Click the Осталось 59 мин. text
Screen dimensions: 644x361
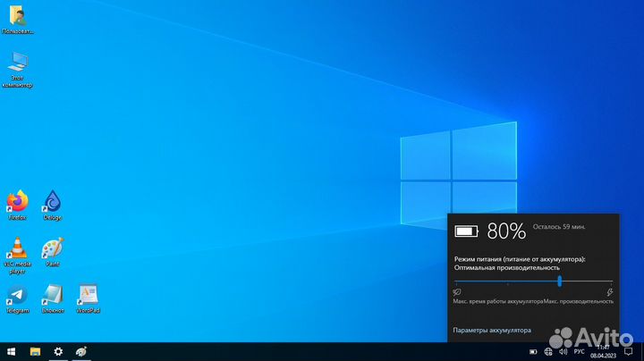click(x=559, y=226)
